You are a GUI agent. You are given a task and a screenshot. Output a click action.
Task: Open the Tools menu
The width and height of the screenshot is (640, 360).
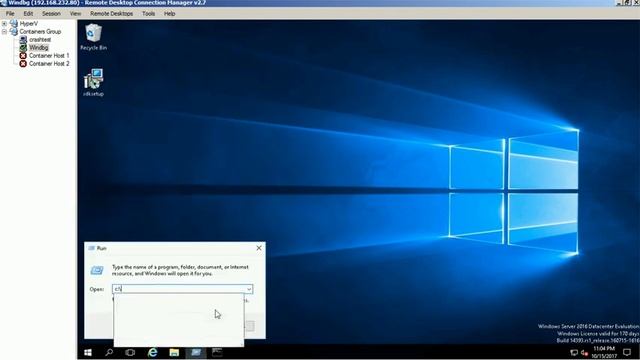coord(149,13)
